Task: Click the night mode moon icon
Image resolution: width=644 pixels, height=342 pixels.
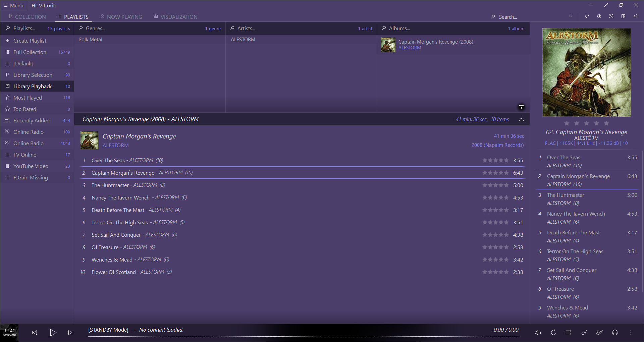Action: pyautogui.click(x=587, y=16)
